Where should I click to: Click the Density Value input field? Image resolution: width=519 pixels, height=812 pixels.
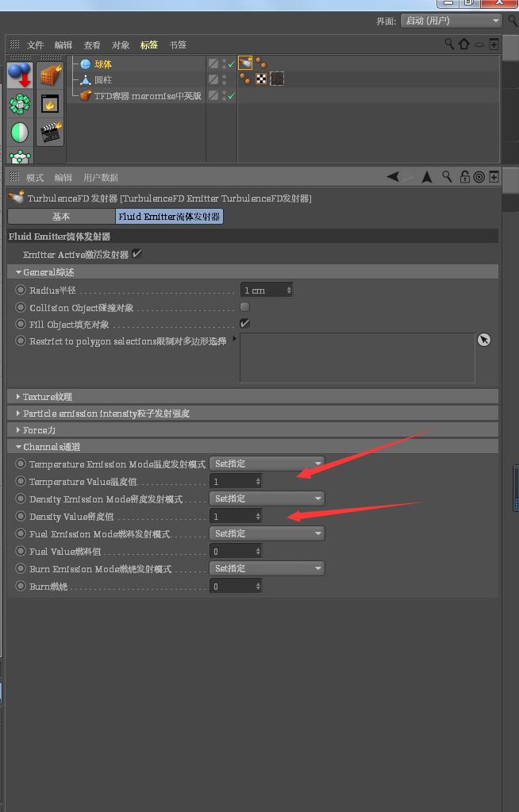click(231, 517)
